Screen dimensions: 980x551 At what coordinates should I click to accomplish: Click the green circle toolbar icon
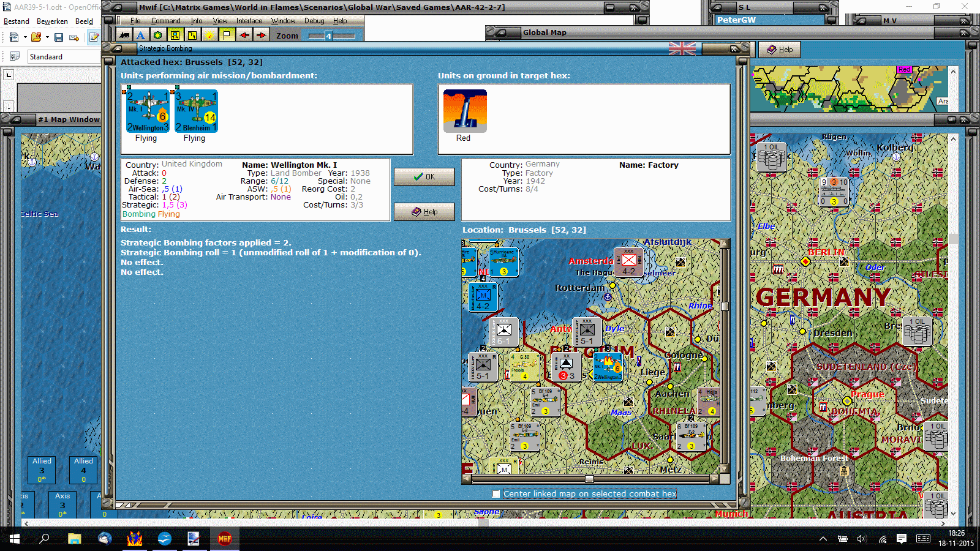157,35
